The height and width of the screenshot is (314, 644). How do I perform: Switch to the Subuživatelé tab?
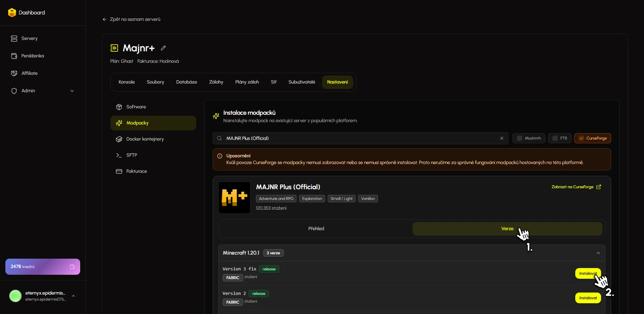(x=302, y=82)
